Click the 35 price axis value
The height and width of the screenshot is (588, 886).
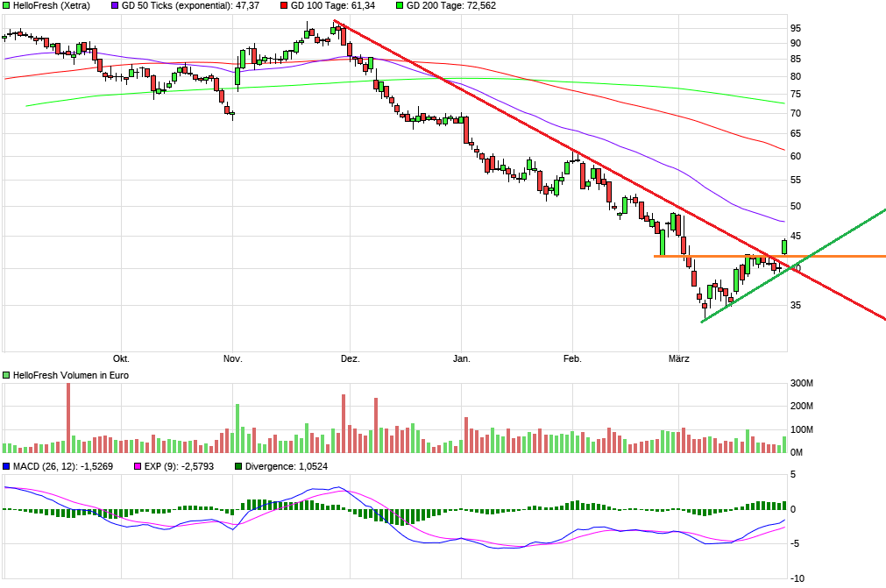796,305
